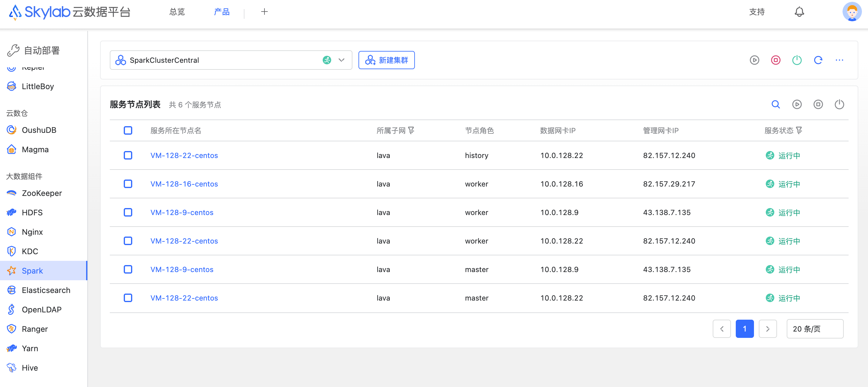Check the VM-128-9-centos master row
The height and width of the screenshot is (387, 868).
(x=128, y=269)
